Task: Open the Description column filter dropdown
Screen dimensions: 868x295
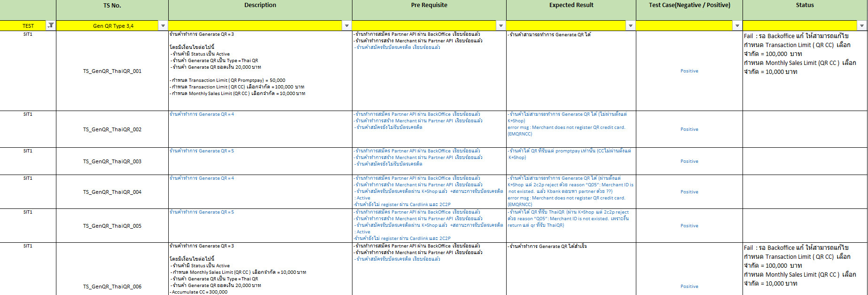Action: (x=347, y=26)
